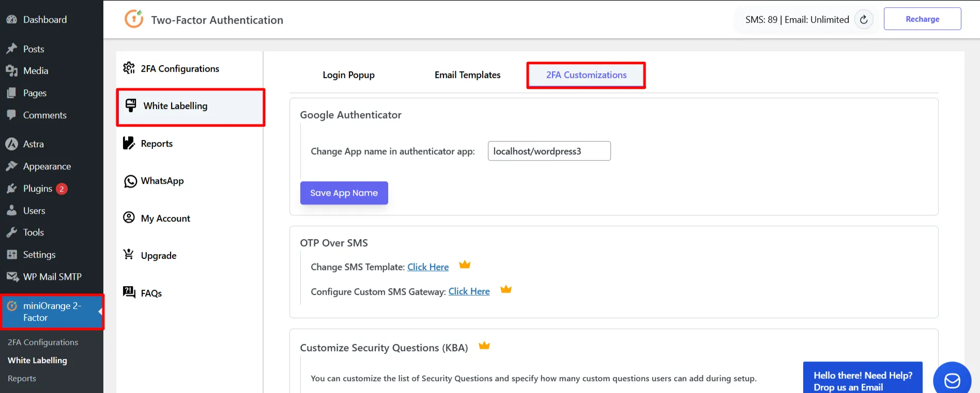The image size is (980, 393).
Task: Open WP Mail SMTP in WordPress sidebar
Action: (52, 277)
